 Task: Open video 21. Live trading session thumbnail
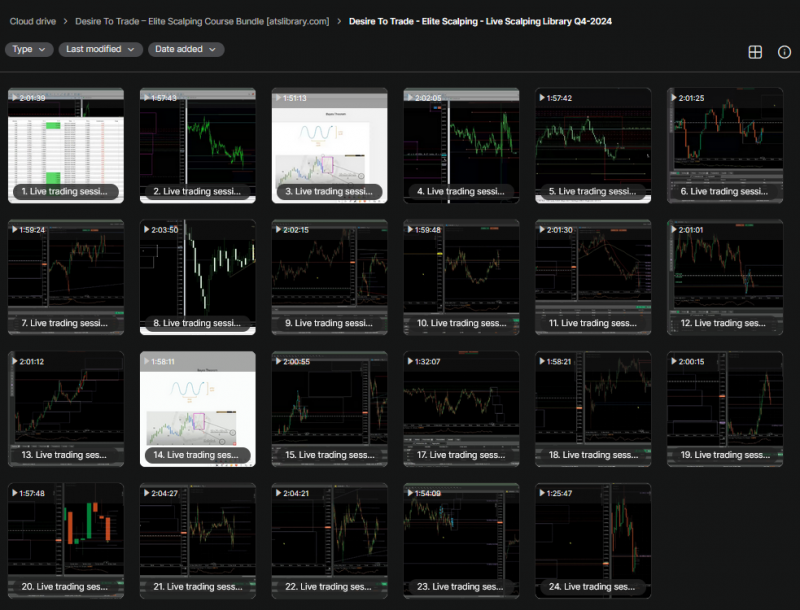[198, 541]
